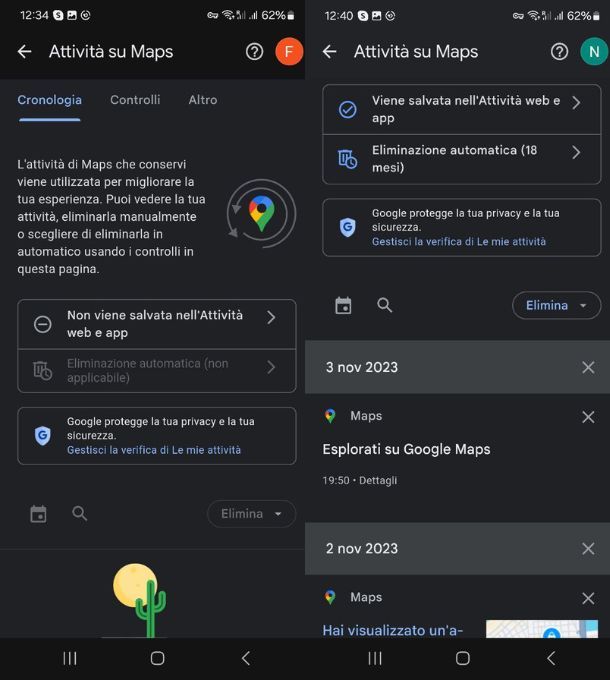The width and height of the screenshot is (610, 680).
Task: Click the blue checkmark activity-saved icon
Action: 347,110
